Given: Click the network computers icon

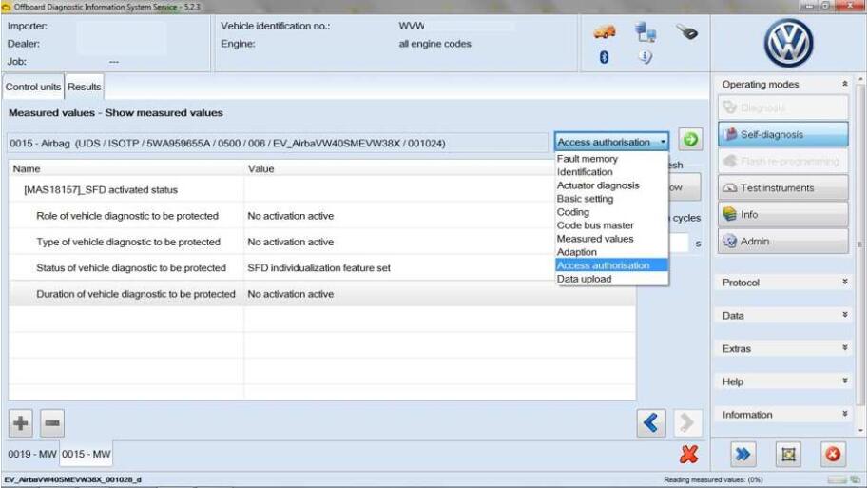Looking at the screenshot, I should [x=646, y=32].
